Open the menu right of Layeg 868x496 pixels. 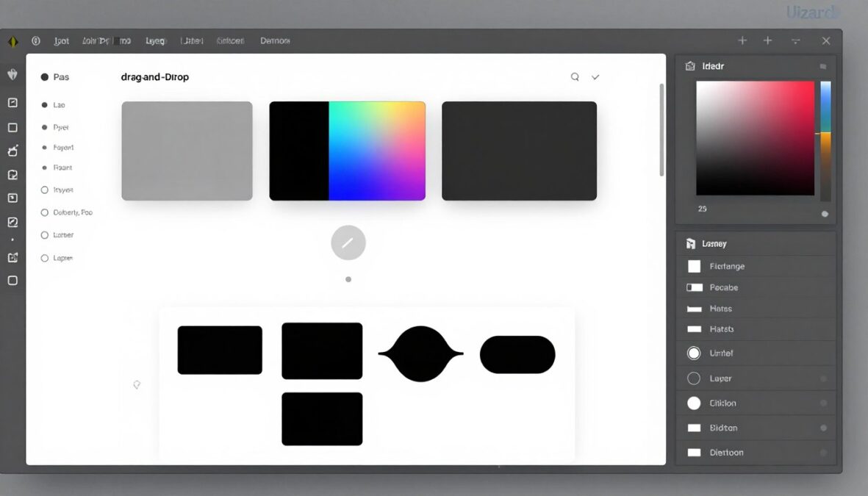[192, 41]
